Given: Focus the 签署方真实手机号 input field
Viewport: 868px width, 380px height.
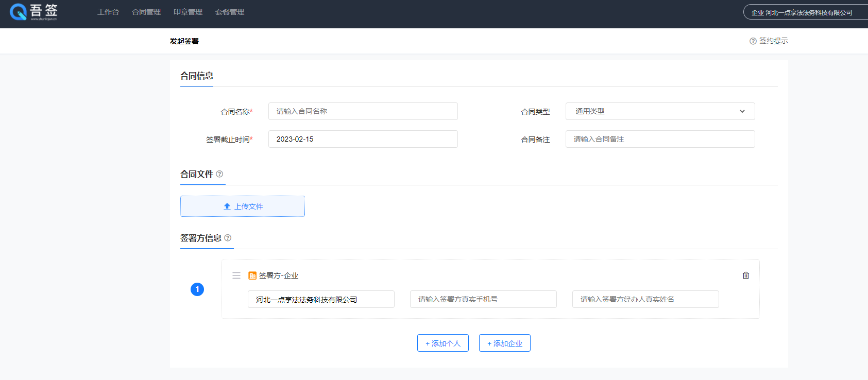Looking at the screenshot, I should 483,299.
